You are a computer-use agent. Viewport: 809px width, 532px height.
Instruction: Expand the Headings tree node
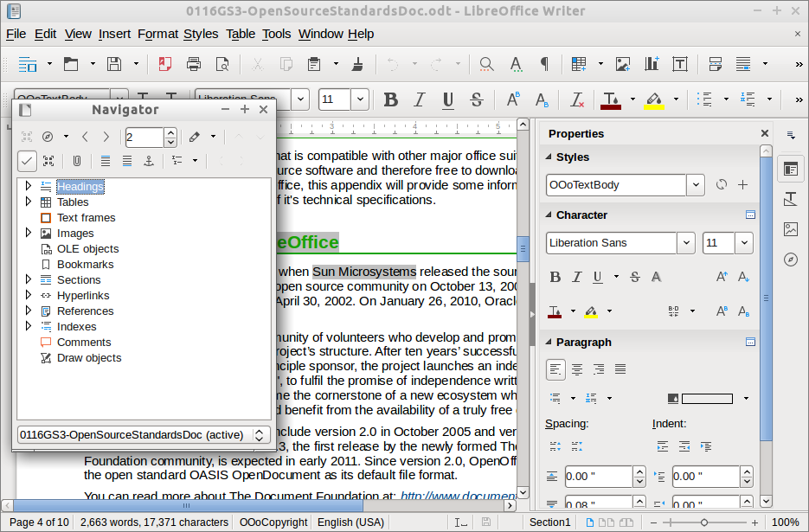(28, 187)
